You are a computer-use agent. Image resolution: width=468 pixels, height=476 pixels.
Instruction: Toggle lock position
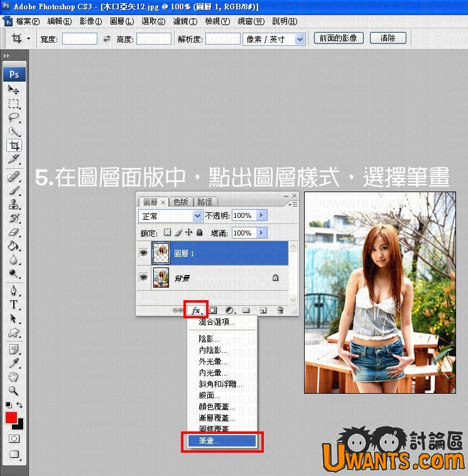189,232
